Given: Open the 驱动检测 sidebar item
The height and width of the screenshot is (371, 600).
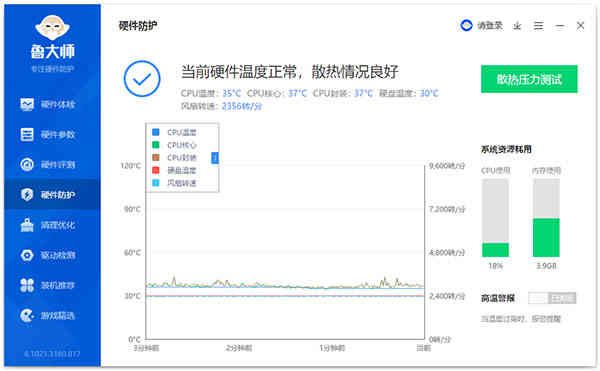Looking at the screenshot, I should (52, 255).
